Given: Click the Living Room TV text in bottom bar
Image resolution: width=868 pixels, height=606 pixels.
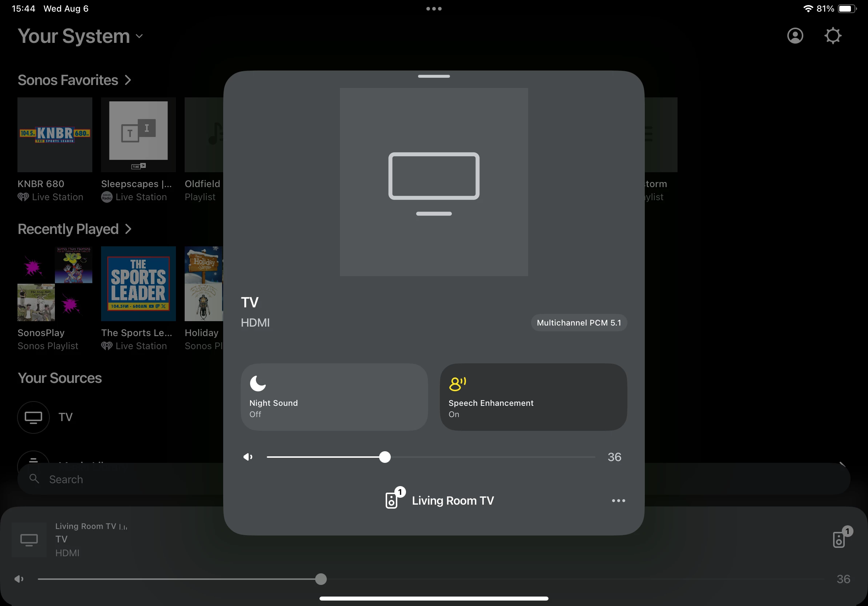Looking at the screenshot, I should [85, 526].
